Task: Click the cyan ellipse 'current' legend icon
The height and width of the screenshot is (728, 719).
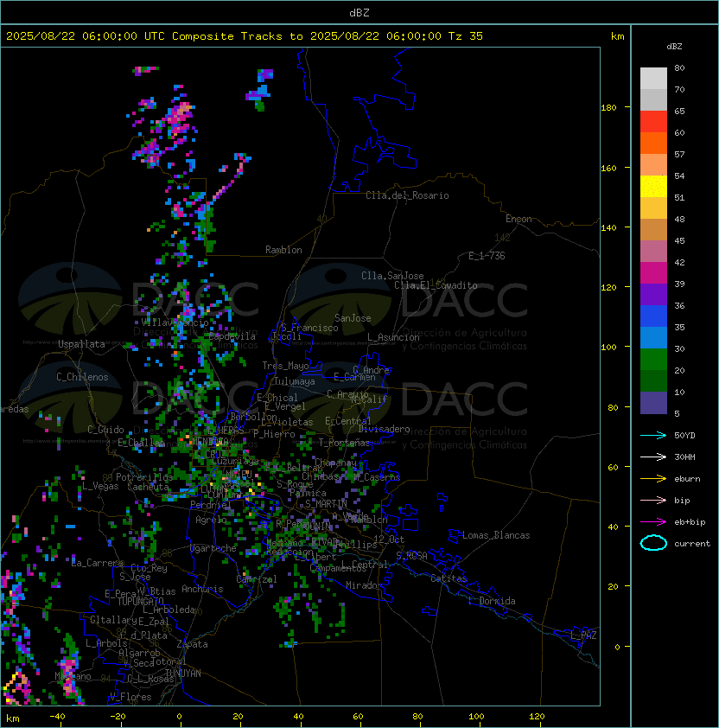Action: [653, 543]
